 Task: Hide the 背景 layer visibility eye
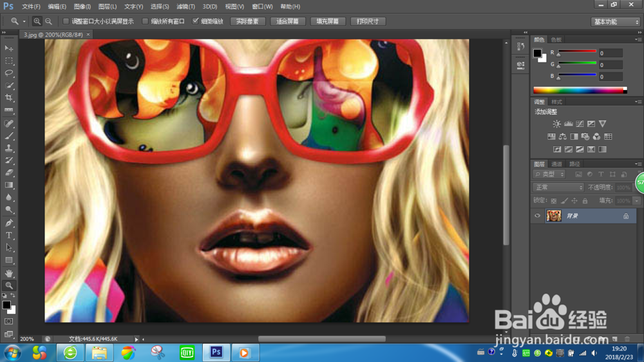537,216
